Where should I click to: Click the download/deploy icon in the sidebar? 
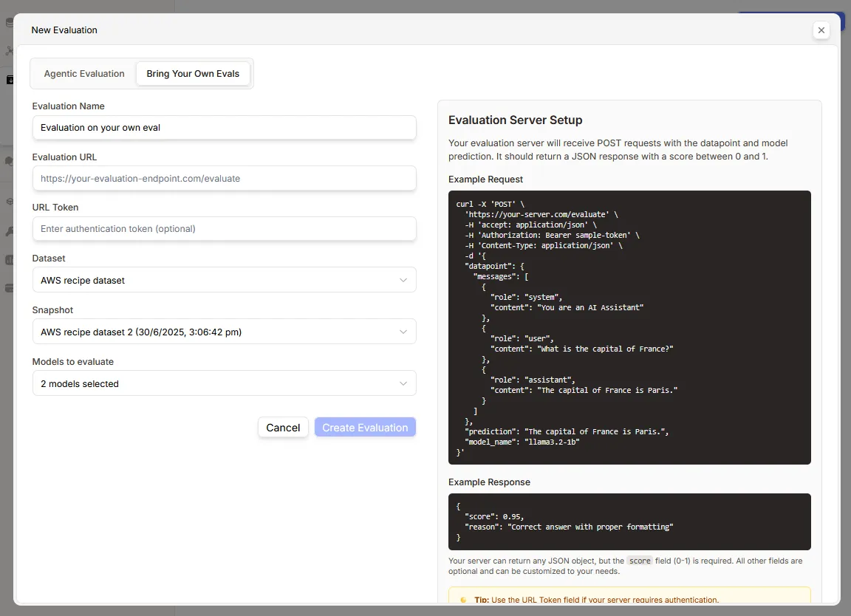click(x=10, y=79)
